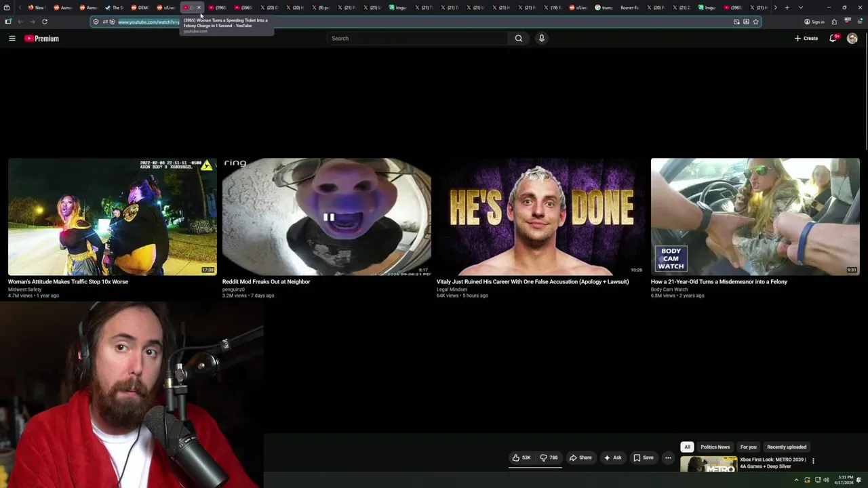This screenshot has height=488, width=868.
Task: Open the Create menu
Action: [806, 39]
